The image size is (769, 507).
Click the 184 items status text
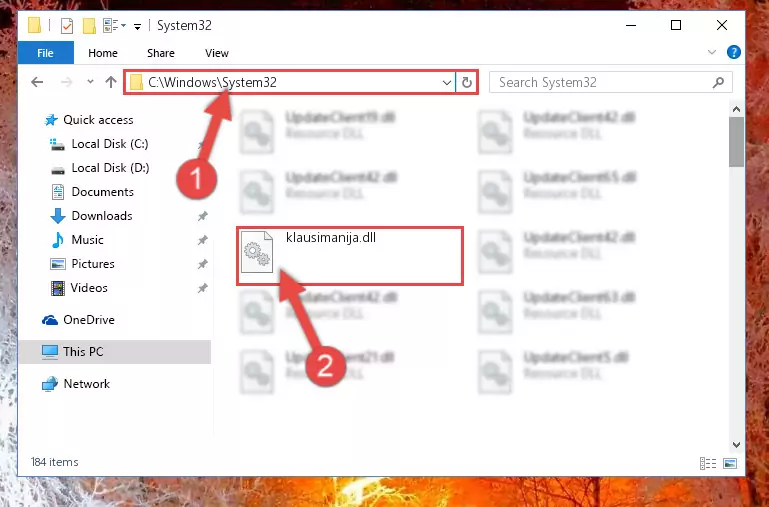click(x=54, y=462)
